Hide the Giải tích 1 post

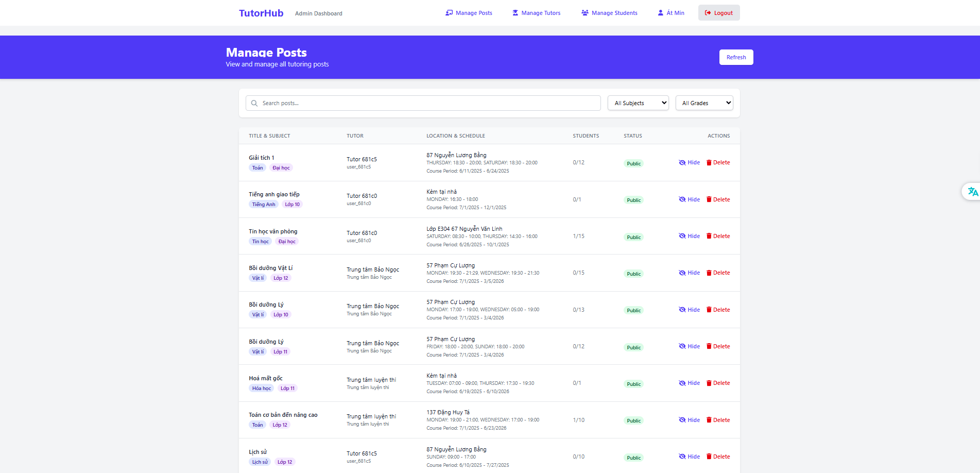pyautogui.click(x=689, y=163)
